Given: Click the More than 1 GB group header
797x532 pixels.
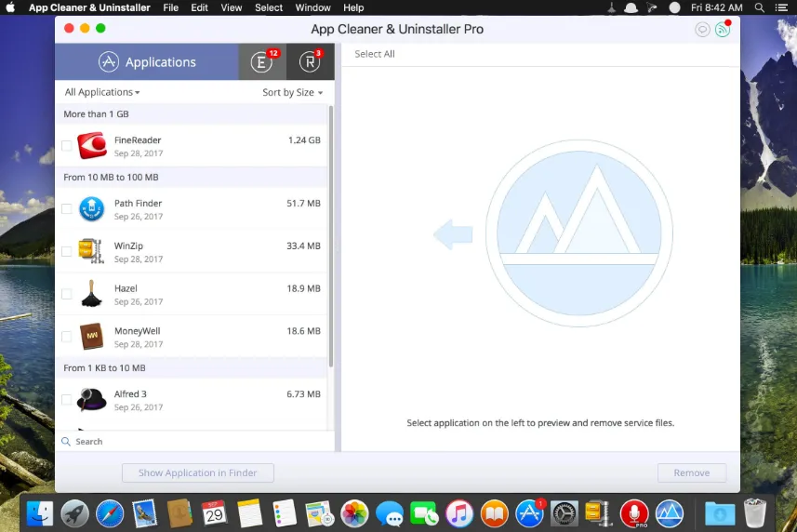Looking at the screenshot, I should click(x=192, y=114).
